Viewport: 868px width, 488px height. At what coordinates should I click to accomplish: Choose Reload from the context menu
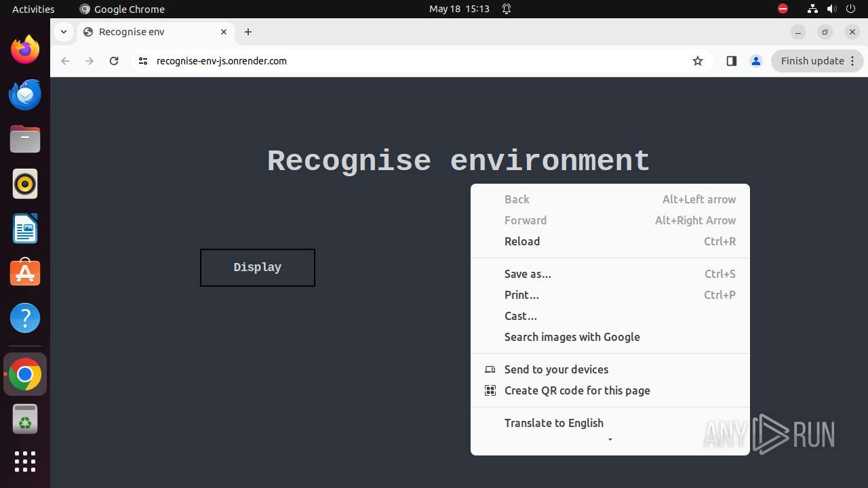pos(610,241)
